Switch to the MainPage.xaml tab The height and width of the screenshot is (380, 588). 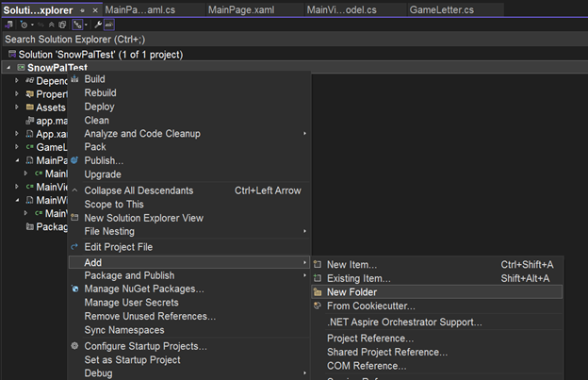[255, 9]
